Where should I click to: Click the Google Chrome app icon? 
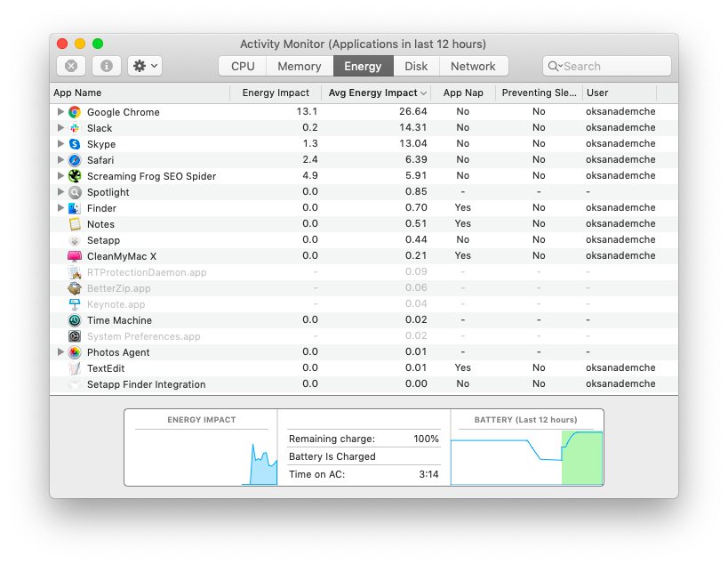pos(75,112)
